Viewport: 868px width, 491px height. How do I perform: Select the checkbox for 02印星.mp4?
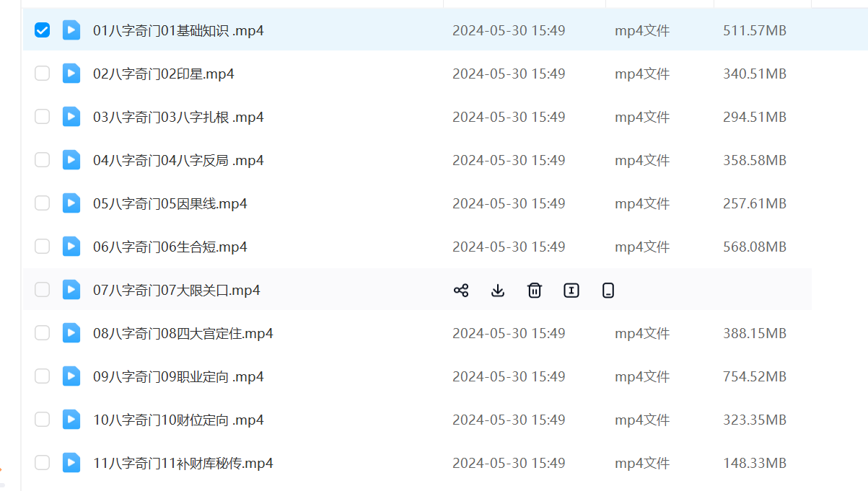point(43,74)
